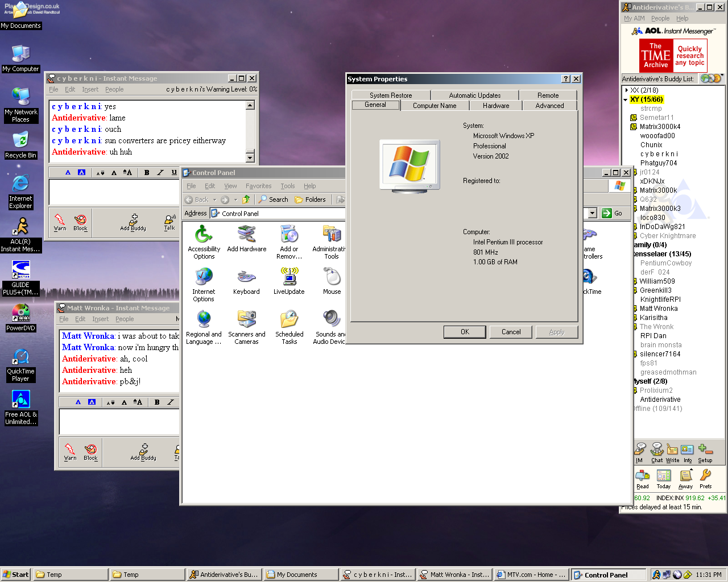Set text color in cyberkni IM formatting bar
The height and width of the screenshot is (582, 728).
68,172
